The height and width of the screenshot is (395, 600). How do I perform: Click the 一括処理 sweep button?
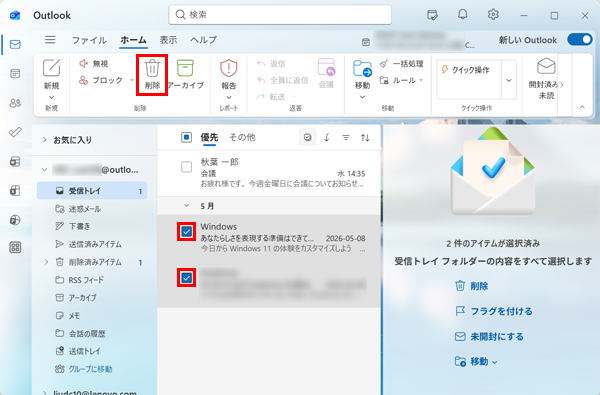401,64
